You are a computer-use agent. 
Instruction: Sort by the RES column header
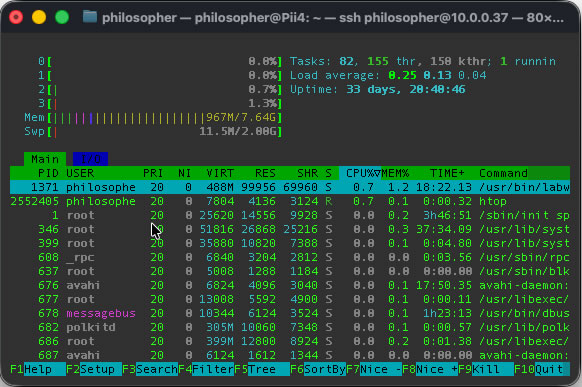[265, 173]
